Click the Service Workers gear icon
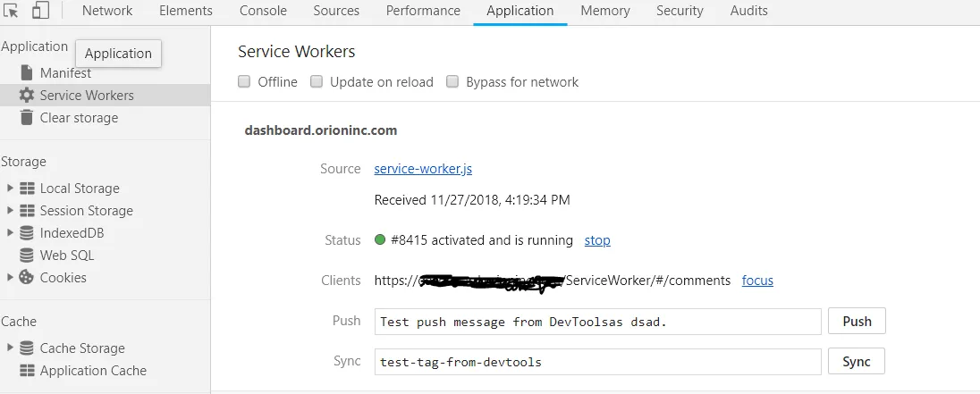The image size is (980, 394). 26,96
